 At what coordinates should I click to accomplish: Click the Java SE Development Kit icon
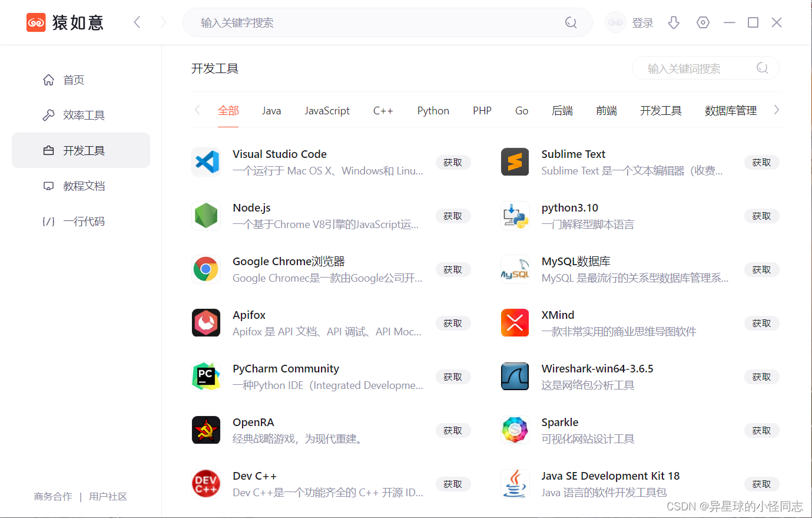(x=515, y=484)
